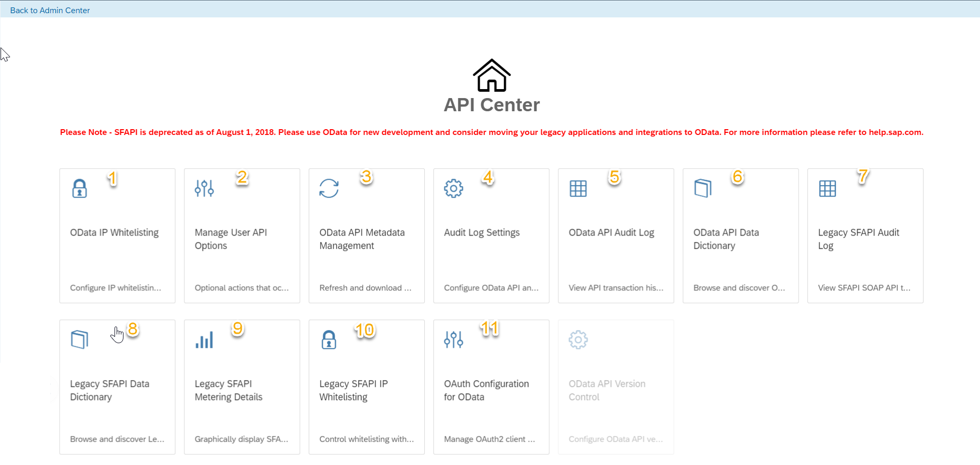Click the Manage User API Options sliders icon
Screen dimensions: 980x465
tap(204, 188)
